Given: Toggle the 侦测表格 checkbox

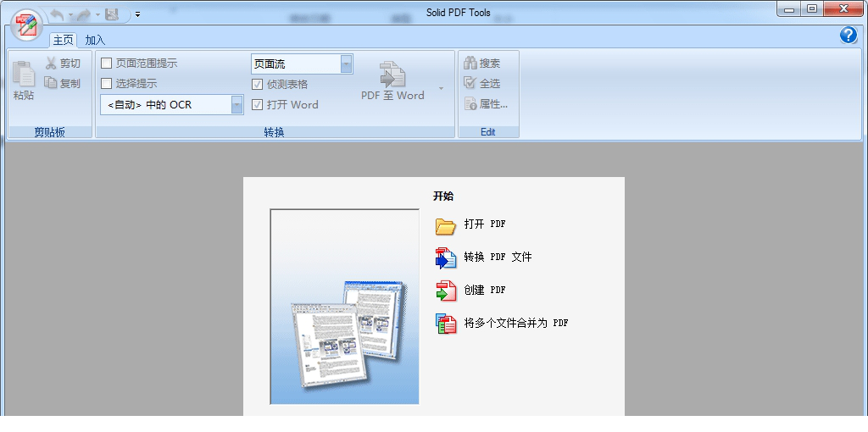Looking at the screenshot, I should 257,84.
